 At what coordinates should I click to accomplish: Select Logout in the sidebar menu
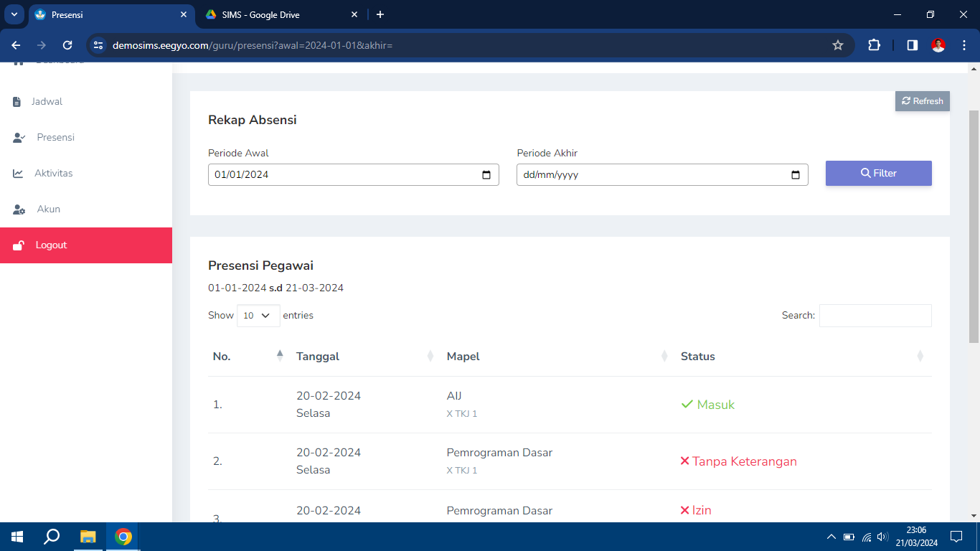[x=51, y=245]
